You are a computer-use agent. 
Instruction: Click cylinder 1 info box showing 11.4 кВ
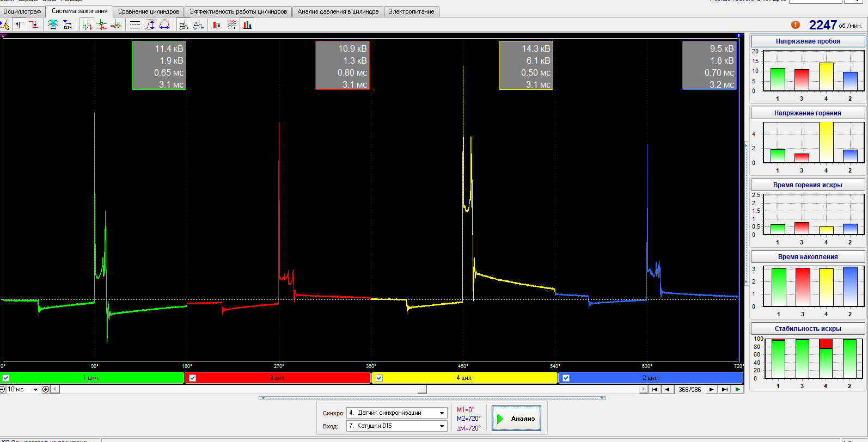click(158, 66)
